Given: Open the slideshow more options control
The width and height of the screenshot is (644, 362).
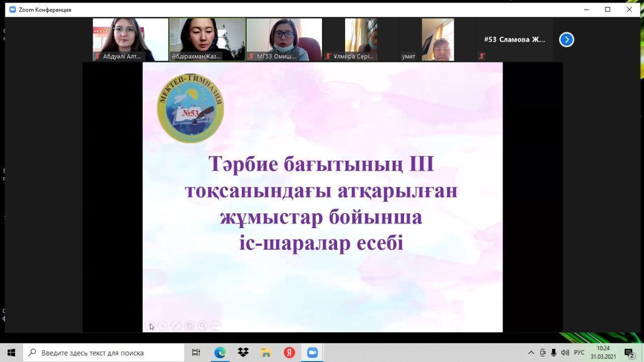Looking at the screenshot, I should [216, 326].
